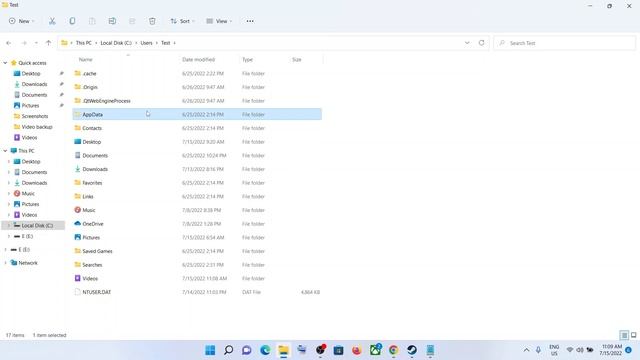
Task: Go up one folder level
Action: coord(48,43)
